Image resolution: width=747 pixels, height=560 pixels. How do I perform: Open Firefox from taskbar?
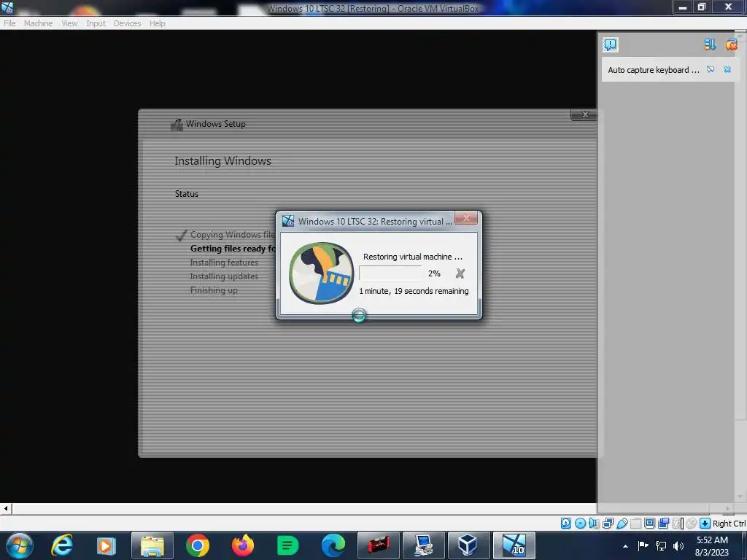tap(242, 545)
